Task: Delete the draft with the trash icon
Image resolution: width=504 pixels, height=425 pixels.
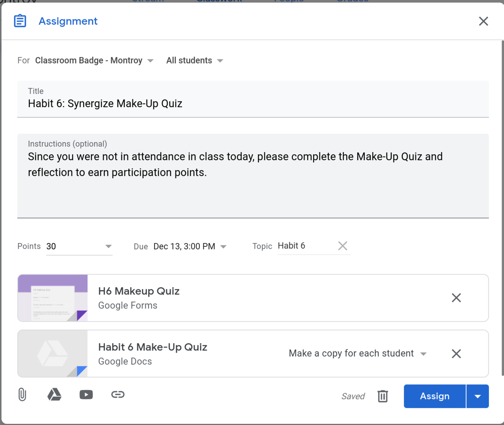Action: coord(383,396)
